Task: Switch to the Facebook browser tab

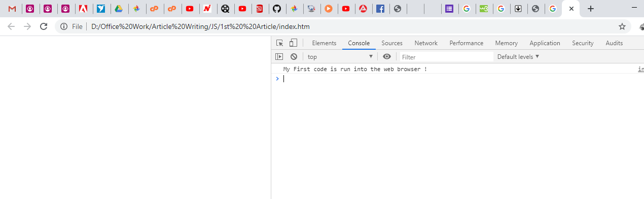Action: 380,9
